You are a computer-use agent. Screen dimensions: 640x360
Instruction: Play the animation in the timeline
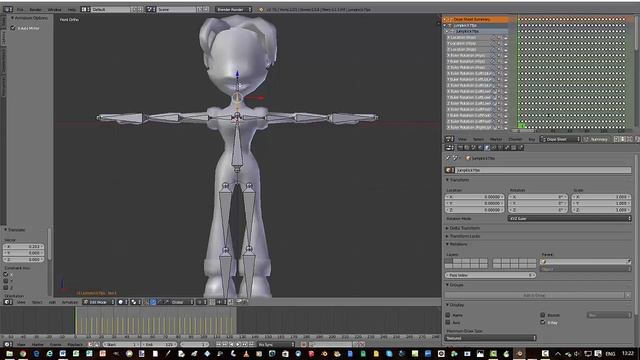pos(238,344)
